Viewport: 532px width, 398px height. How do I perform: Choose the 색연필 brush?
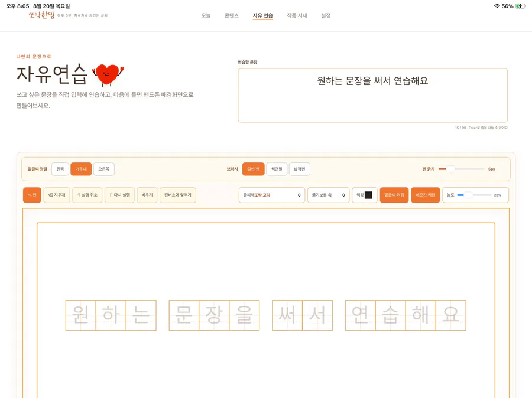277,169
